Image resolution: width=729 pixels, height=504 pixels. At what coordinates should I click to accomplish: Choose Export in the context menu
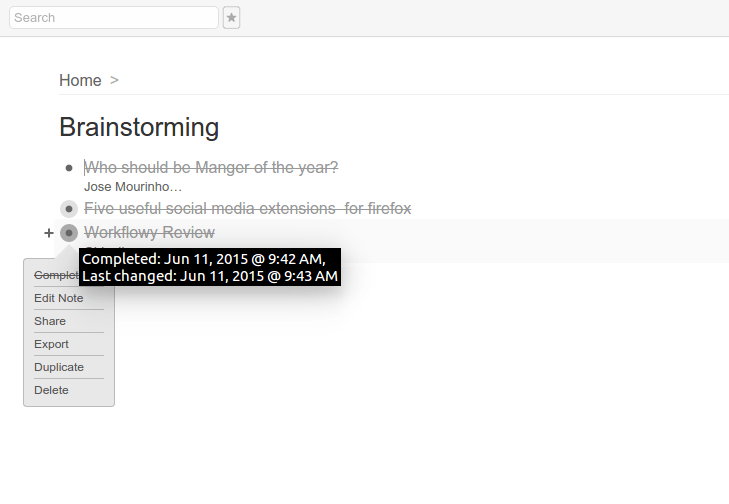pyautogui.click(x=51, y=344)
